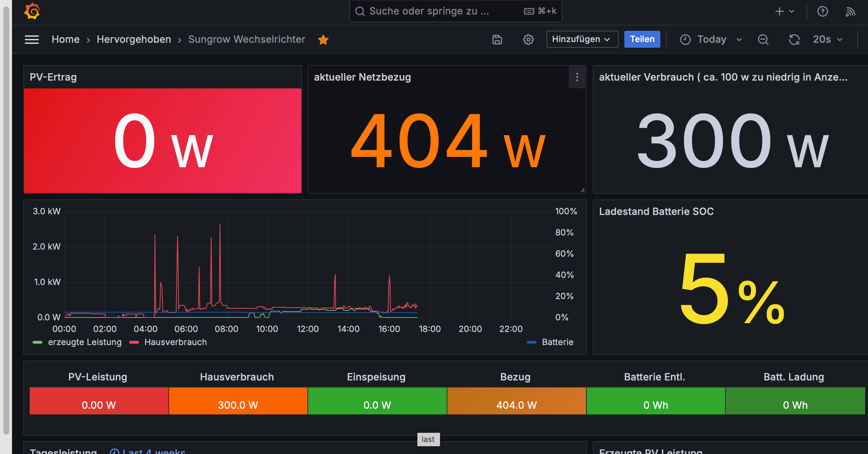This screenshot has width=868, height=454.
Task: Open the Today time range picker
Action: [x=711, y=39]
